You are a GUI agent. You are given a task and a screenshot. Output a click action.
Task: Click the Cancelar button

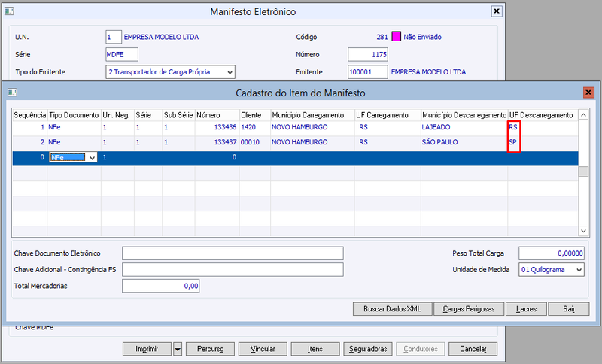click(473, 350)
